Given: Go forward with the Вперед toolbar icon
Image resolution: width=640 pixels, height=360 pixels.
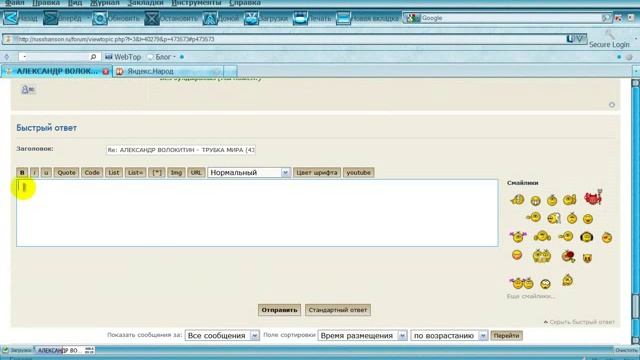Looking at the screenshot, I should tap(51, 18).
